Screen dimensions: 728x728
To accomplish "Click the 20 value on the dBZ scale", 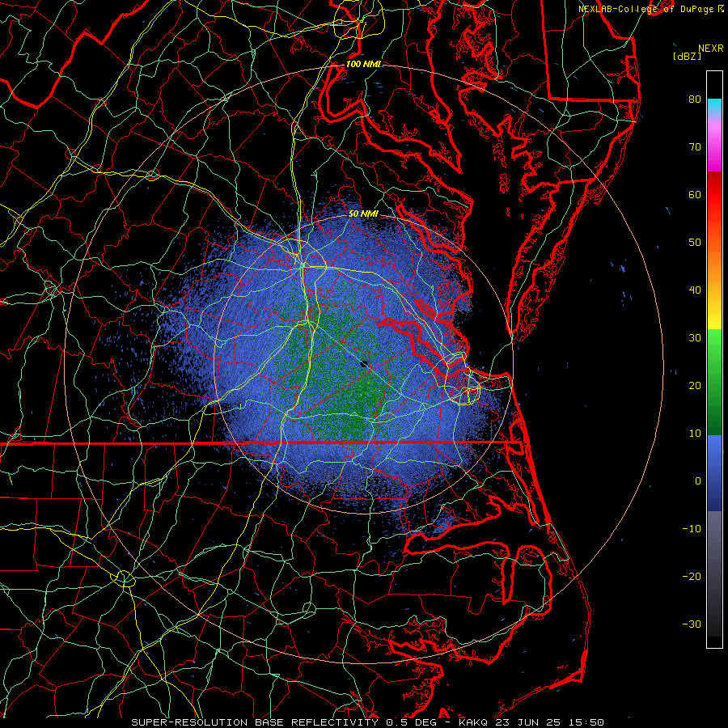I will [x=695, y=386].
